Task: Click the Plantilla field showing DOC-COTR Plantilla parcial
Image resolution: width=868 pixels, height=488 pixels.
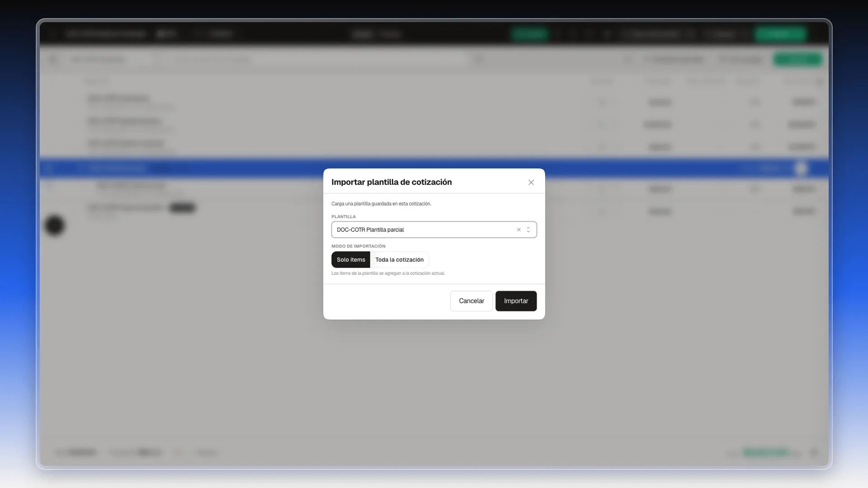Action: coord(434,230)
